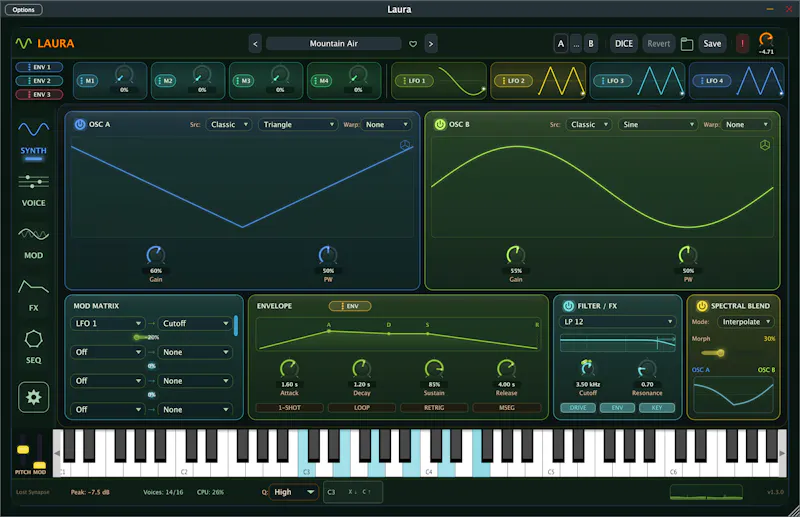Open the SYNTH page in sidebar
Viewport: 800px width, 517px height.
33,138
